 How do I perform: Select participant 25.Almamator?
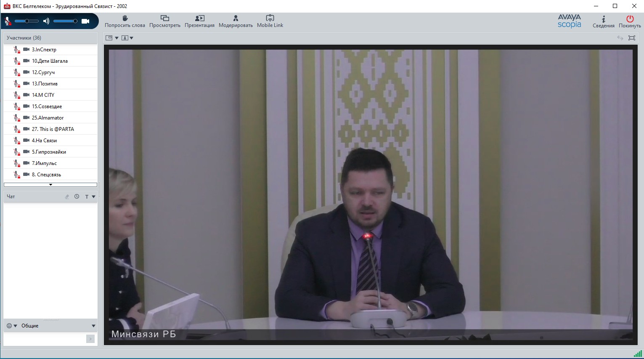click(x=50, y=118)
